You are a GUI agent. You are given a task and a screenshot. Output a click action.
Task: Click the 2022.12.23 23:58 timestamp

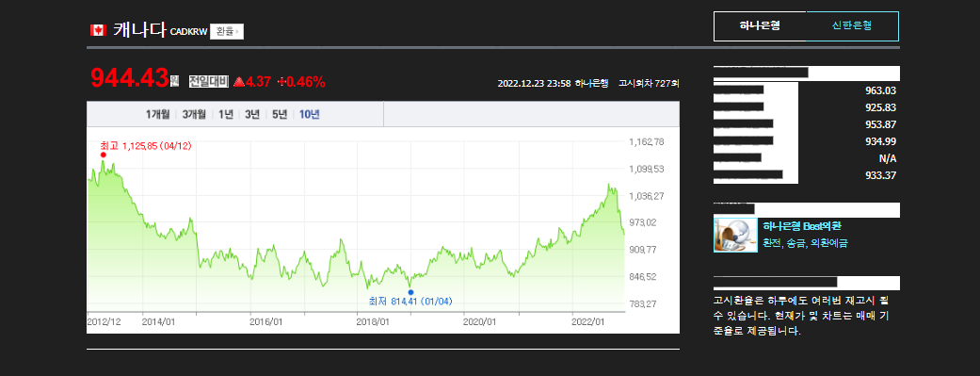click(534, 83)
